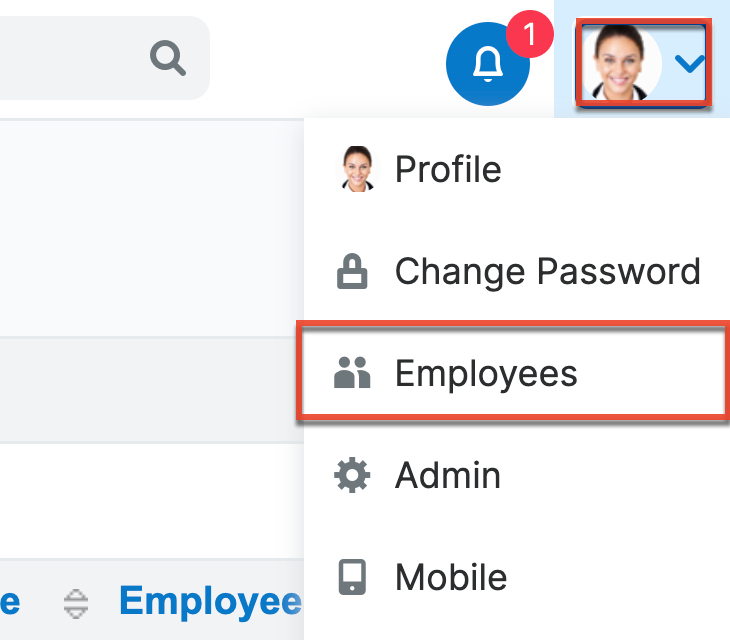
Task: Focus the global search input field
Action: tap(70, 58)
